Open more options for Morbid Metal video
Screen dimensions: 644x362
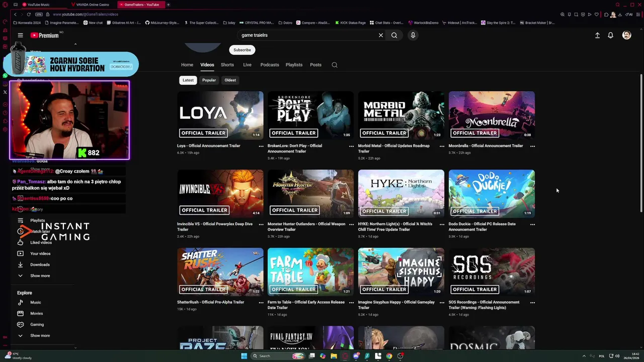coord(442,146)
